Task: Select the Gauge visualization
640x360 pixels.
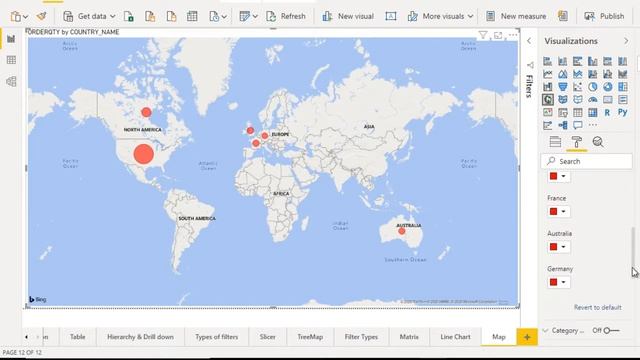Action: [x=593, y=99]
